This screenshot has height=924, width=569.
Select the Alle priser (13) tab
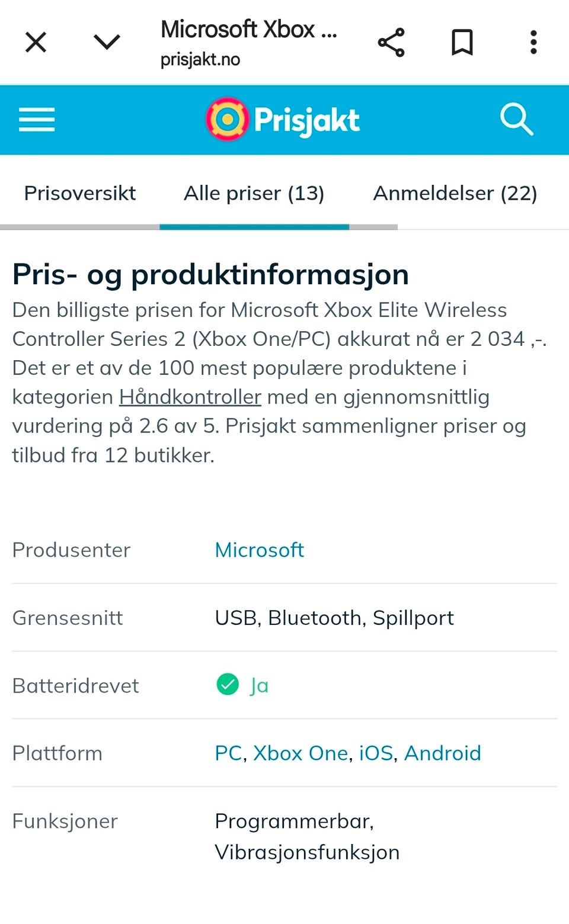coord(254,193)
